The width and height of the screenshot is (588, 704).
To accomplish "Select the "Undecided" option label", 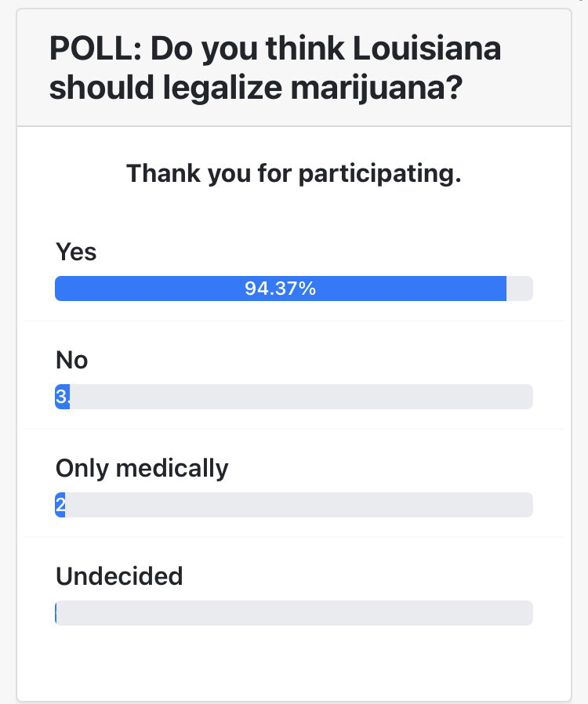I will point(119,576).
